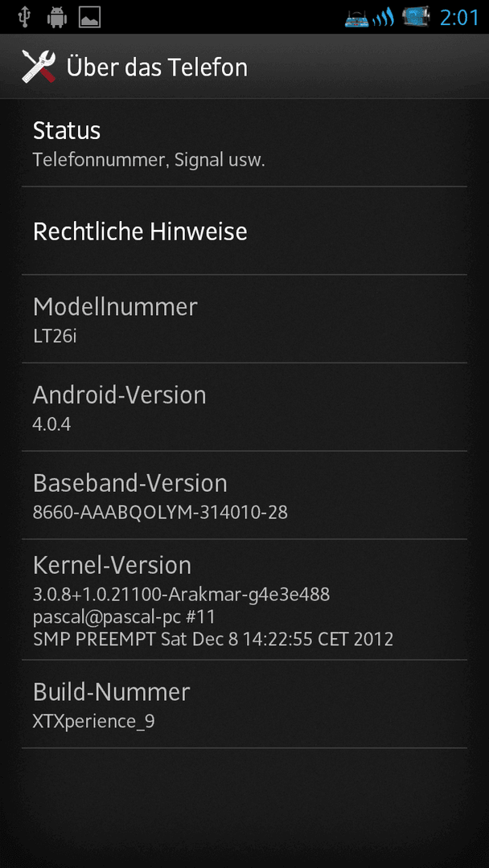Tap the Wi-Fi router status icon
The height and width of the screenshot is (868, 489).
[x=356, y=18]
